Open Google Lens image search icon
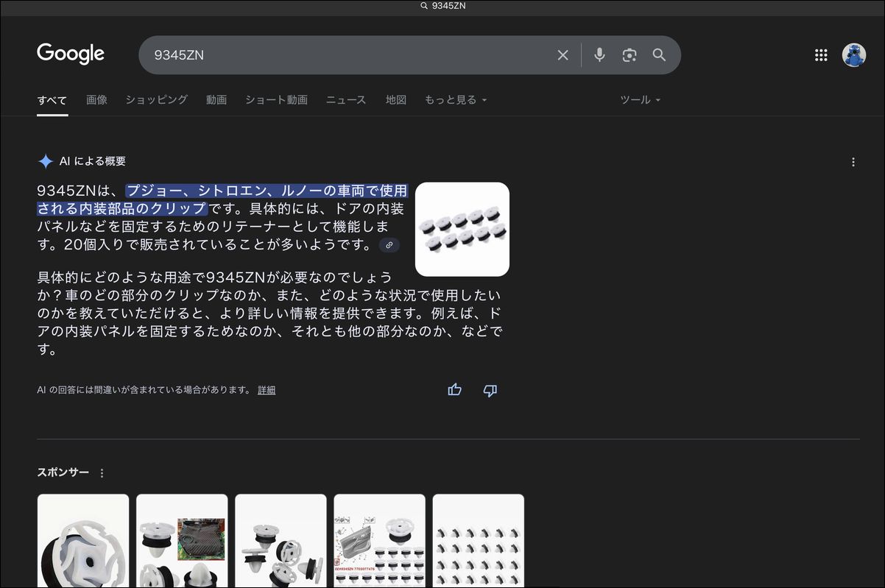 [630, 55]
